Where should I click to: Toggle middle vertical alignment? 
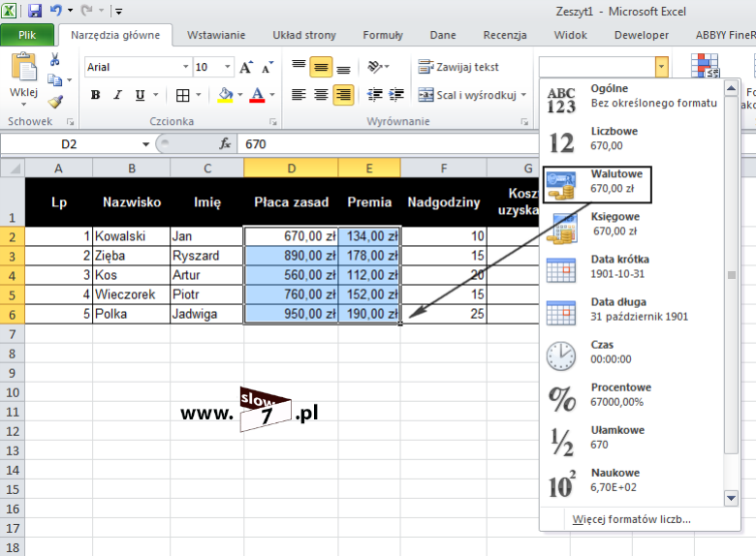321,67
